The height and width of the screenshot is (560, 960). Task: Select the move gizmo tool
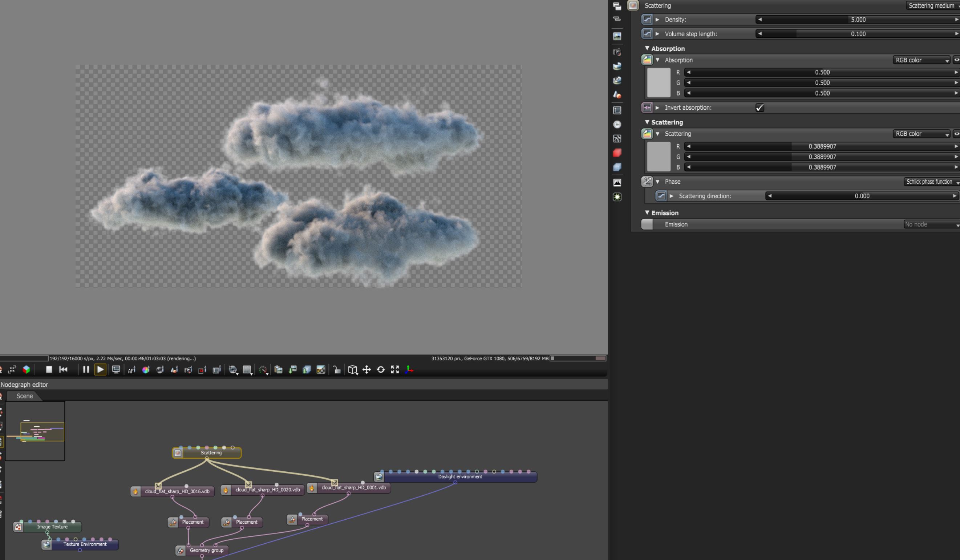coord(366,370)
